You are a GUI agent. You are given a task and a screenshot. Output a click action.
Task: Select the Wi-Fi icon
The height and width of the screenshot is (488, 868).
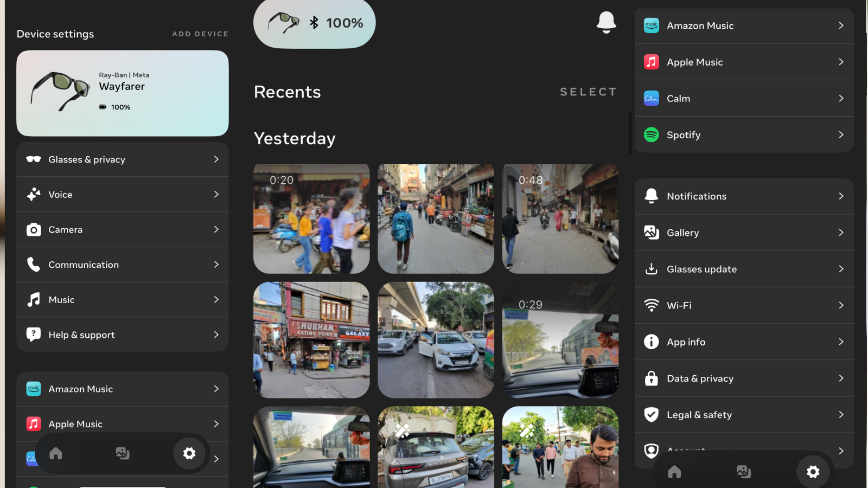click(x=651, y=305)
